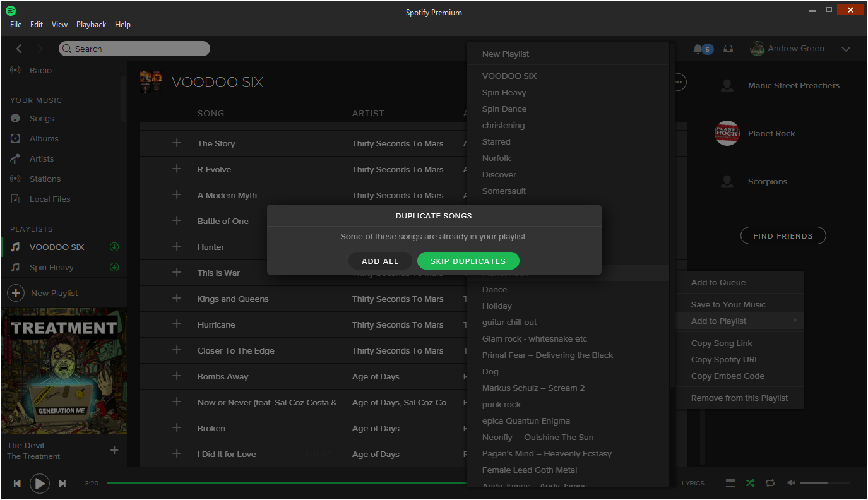Screen dimensions: 868x500
Task: Add Bombs Away with its plus icon
Action: point(177,376)
